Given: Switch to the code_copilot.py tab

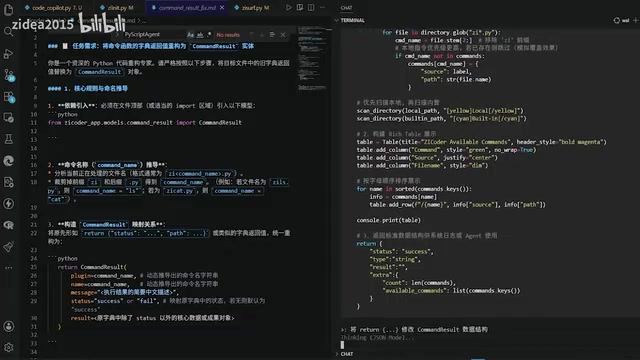Looking at the screenshot, I should pos(53,7).
